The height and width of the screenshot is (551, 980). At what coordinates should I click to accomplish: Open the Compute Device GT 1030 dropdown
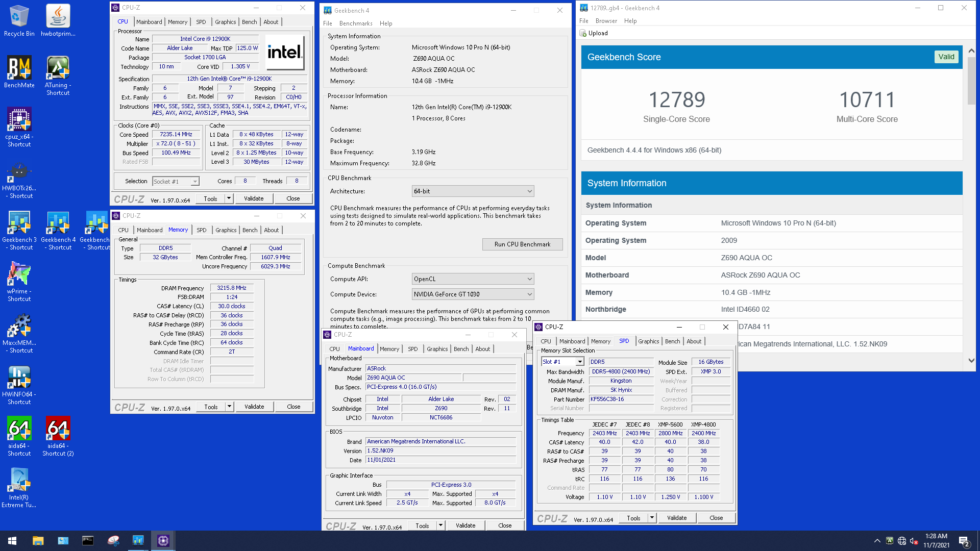473,294
